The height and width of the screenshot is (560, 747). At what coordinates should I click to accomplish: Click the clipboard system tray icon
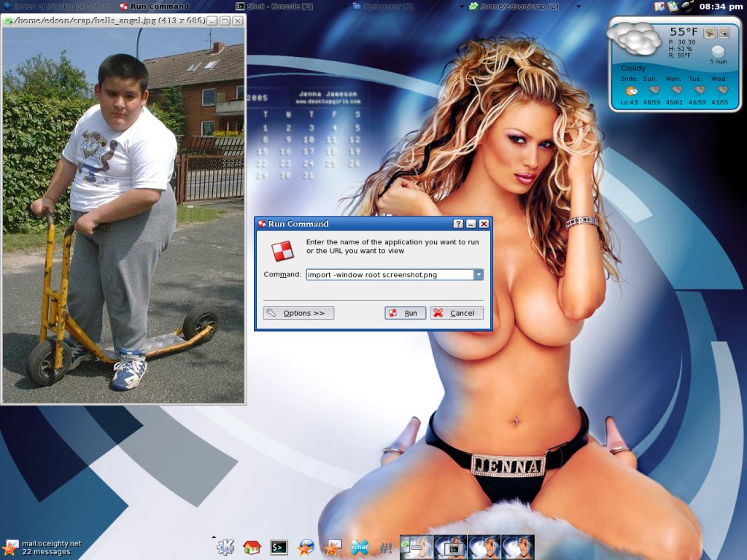673,6
